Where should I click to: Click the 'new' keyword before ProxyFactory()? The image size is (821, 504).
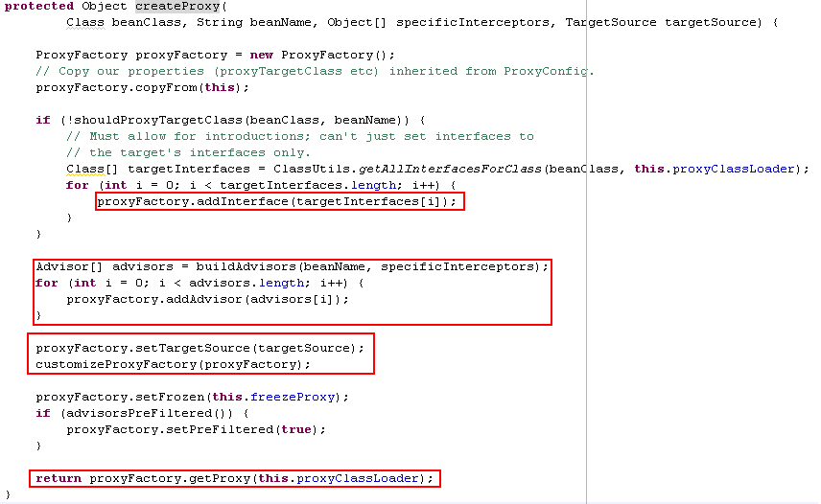pyautogui.click(x=261, y=55)
